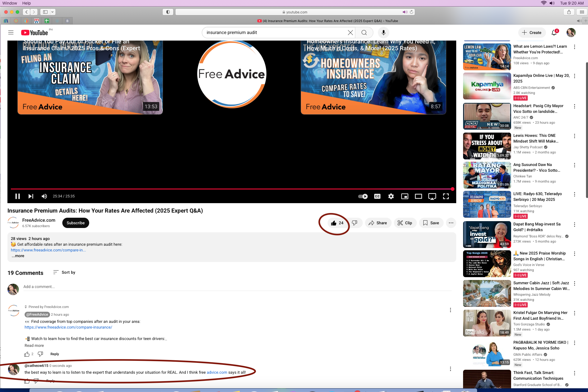Open the Window menu in menu bar
The image size is (588, 392).
point(10,3)
